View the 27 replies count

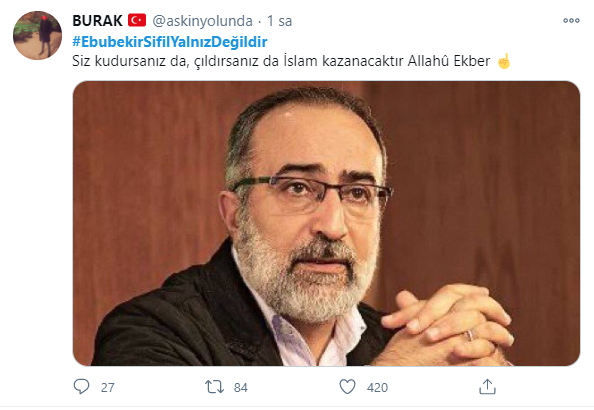tap(108, 387)
